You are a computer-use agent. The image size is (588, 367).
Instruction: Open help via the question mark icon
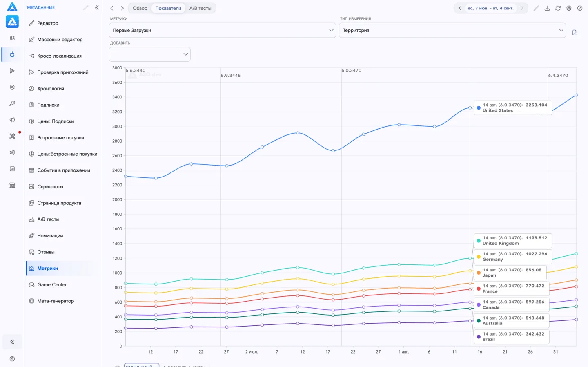point(580,8)
